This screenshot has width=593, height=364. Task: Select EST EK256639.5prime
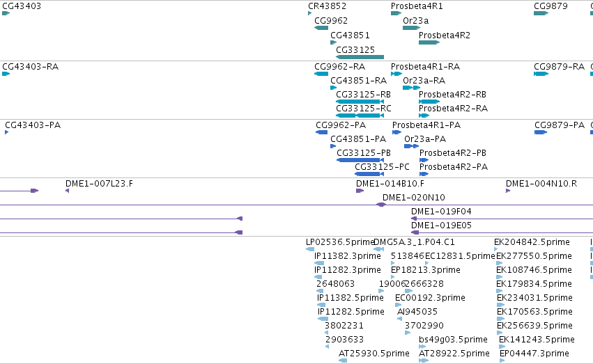(534, 326)
